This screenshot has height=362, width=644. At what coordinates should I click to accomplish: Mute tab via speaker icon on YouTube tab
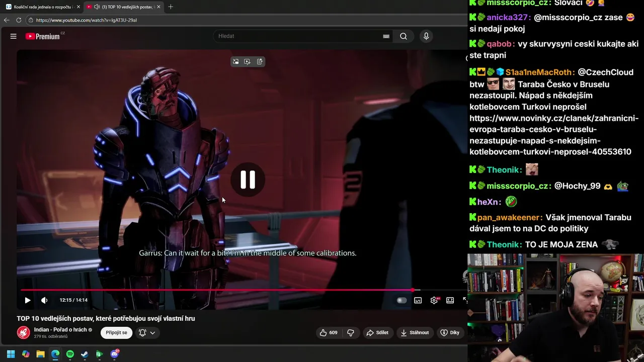click(x=97, y=7)
